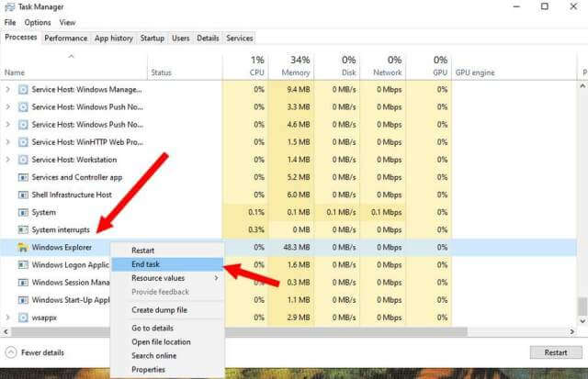The height and width of the screenshot is (379, 588).
Task: Choose Create dump file in context menu
Action: 167,310
